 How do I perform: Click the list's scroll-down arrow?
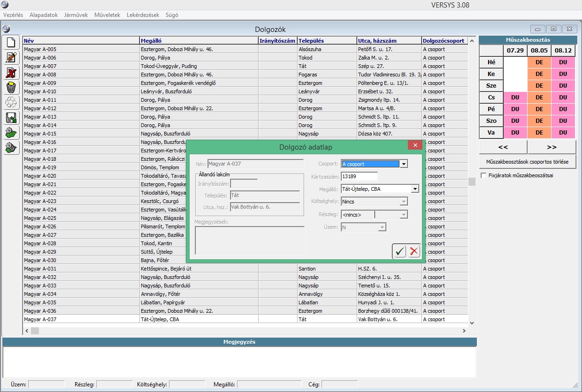click(x=472, y=323)
